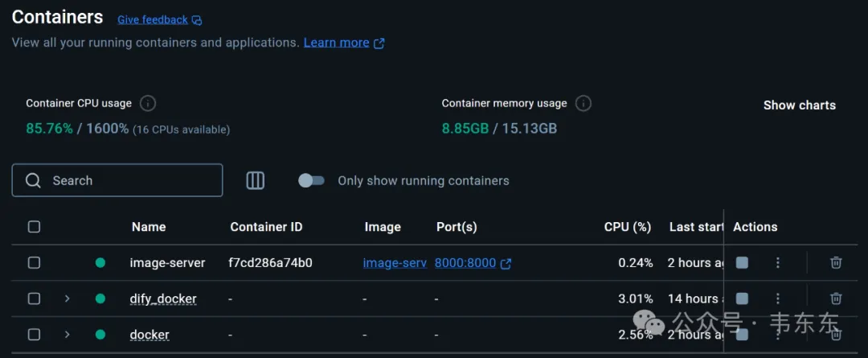
Task: Open more actions menu for image-server
Action: click(778, 263)
